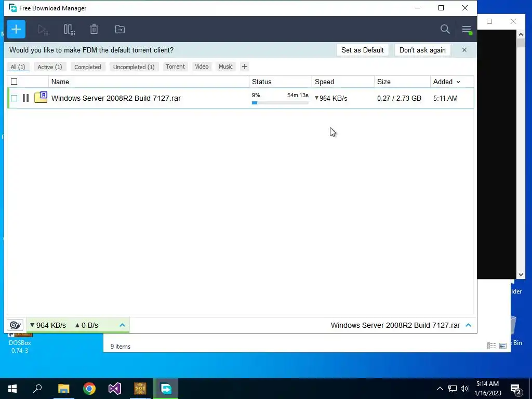The image size is (532, 399).
Task: Click the Move to folder toolbar icon
Action: [120, 30]
